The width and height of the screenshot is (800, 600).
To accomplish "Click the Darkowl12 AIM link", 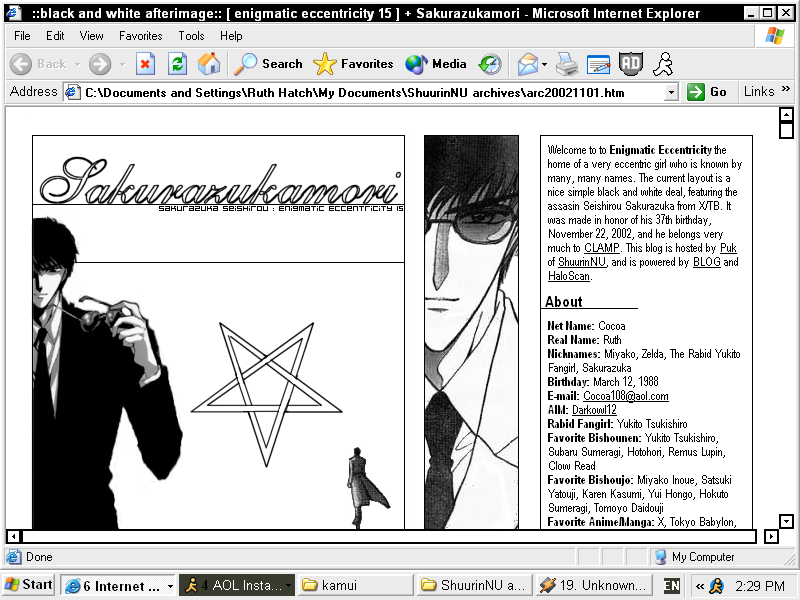I will [594, 410].
